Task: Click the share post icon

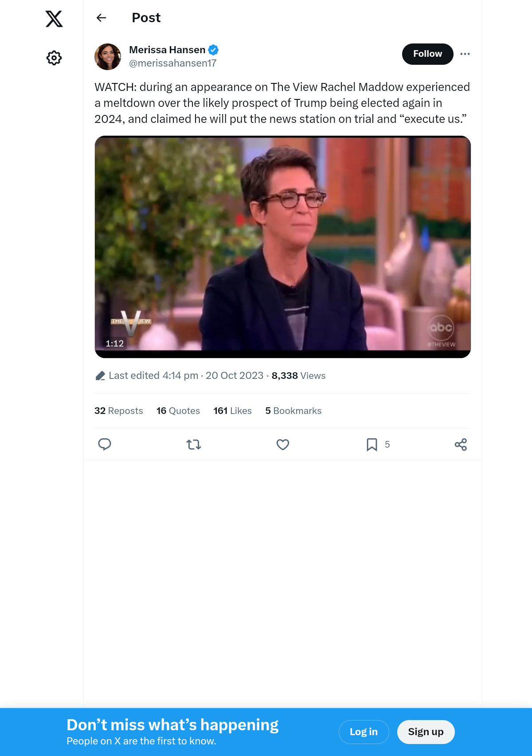Action: pos(461,444)
